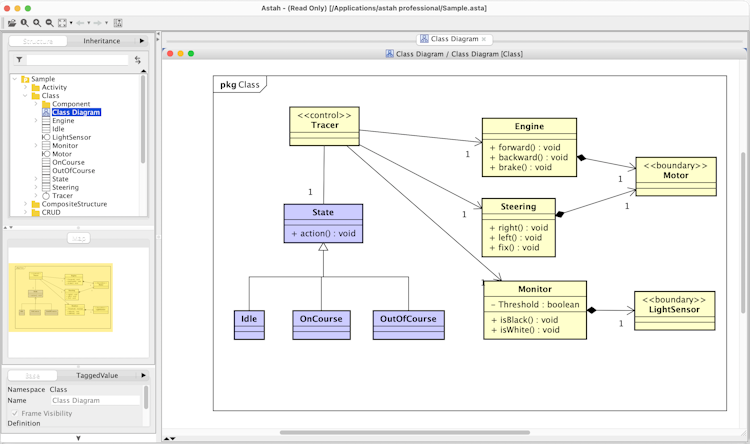Open the forward history dropdown arrow

106,22
